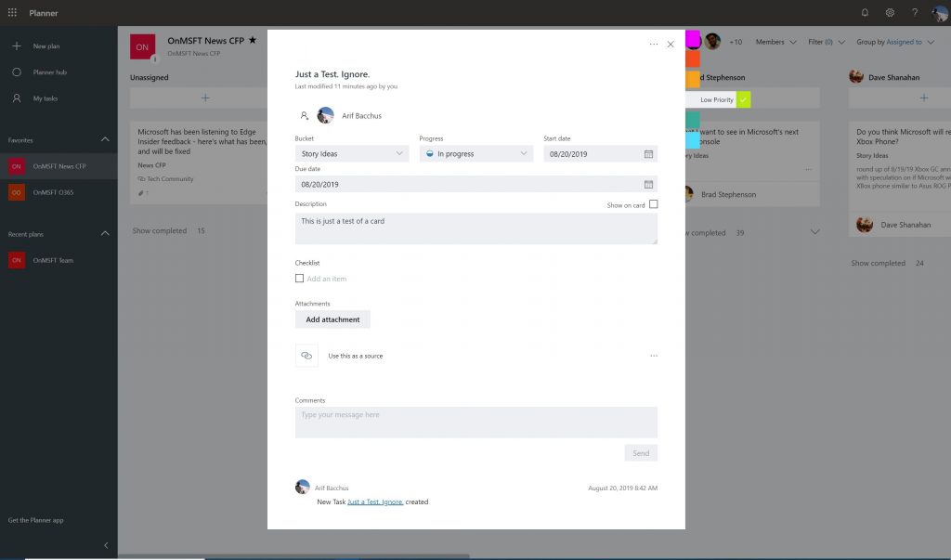Open notifications bell
This screenshot has width=951, height=560.
point(864,12)
